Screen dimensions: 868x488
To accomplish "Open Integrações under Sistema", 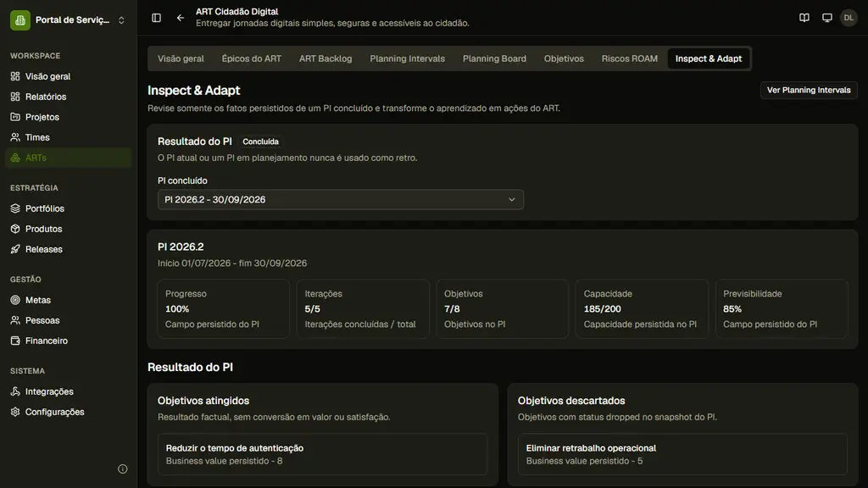I will click(69, 391).
